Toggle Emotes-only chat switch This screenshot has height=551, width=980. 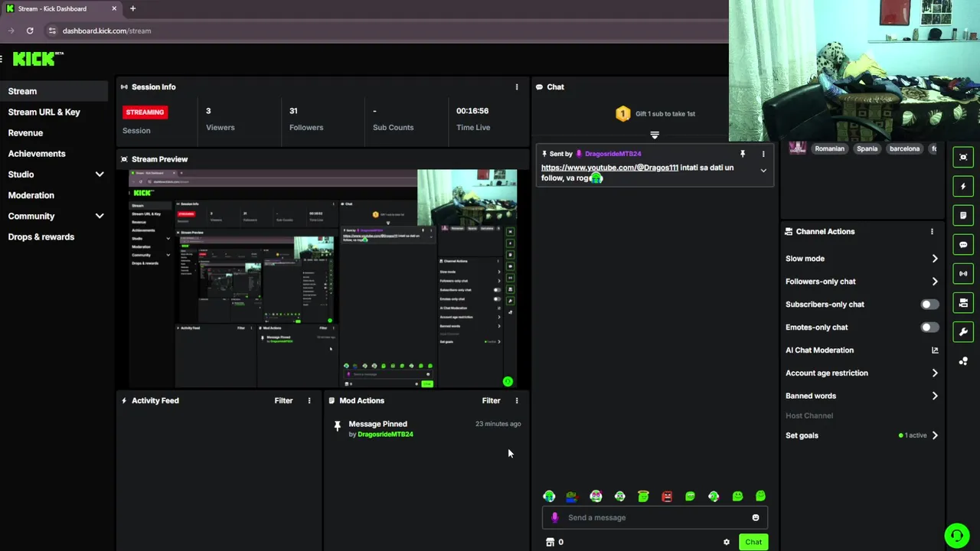point(929,327)
